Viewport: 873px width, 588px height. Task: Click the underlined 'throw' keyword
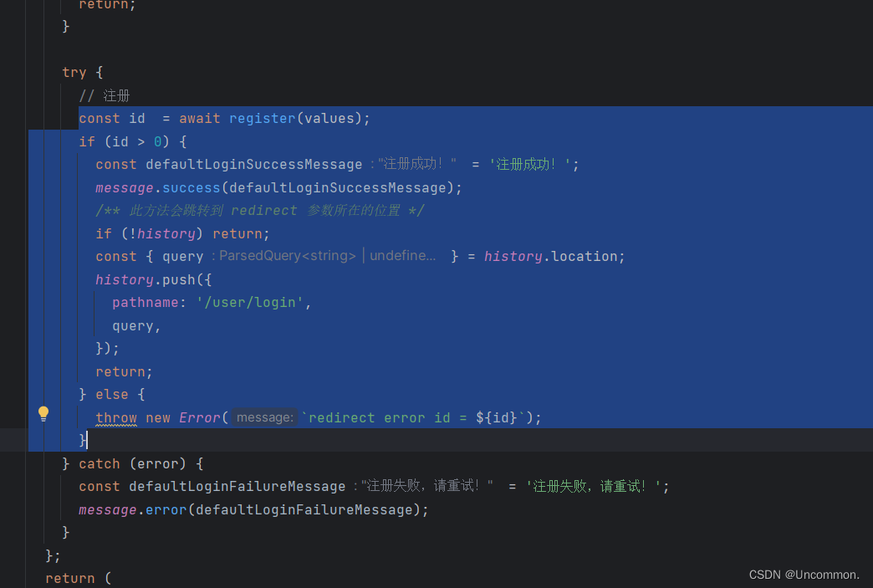(115, 418)
